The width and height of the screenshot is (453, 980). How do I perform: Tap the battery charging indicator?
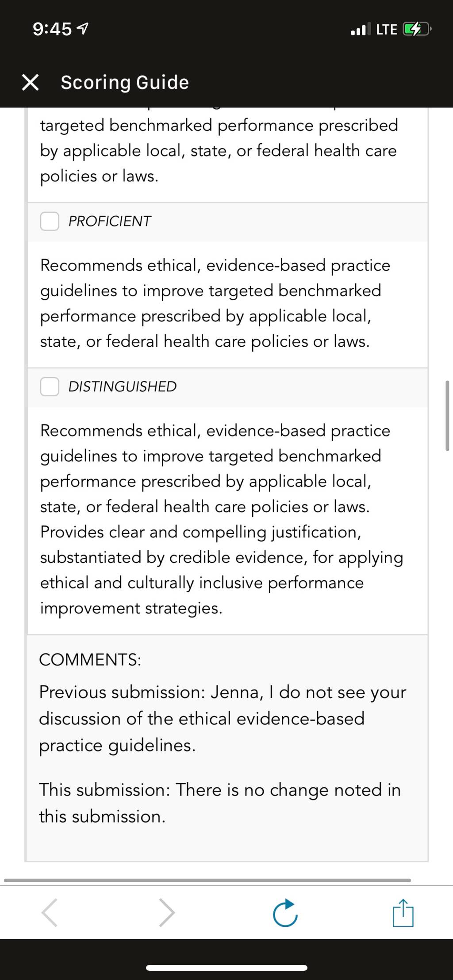click(417, 30)
